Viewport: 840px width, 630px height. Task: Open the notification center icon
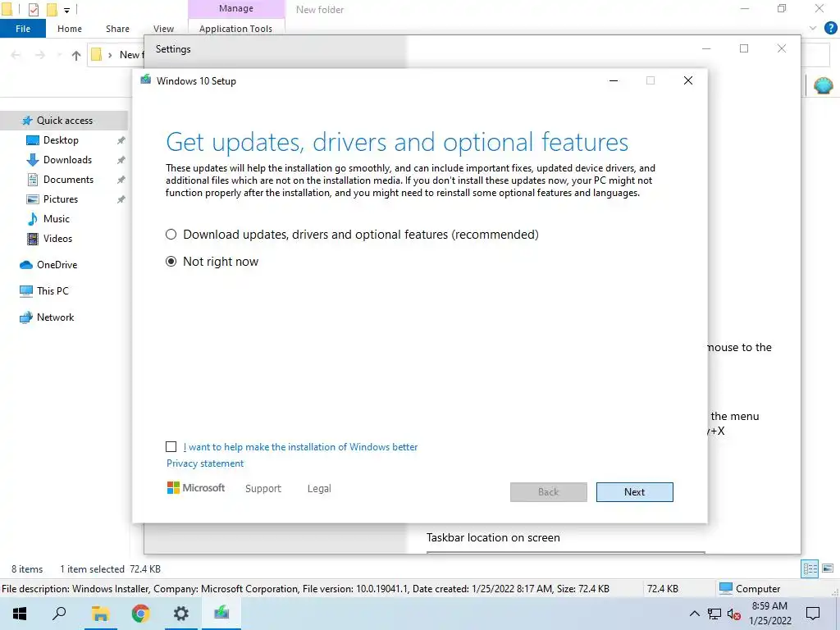pyautogui.click(x=813, y=614)
